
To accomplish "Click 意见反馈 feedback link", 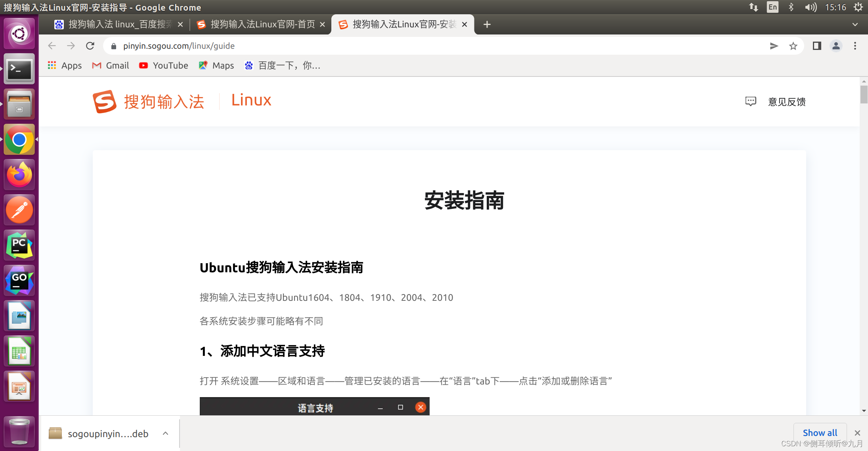I will click(x=787, y=102).
